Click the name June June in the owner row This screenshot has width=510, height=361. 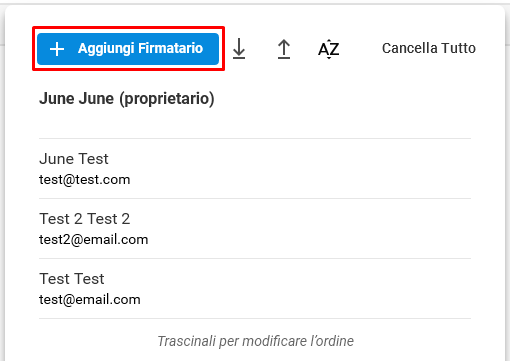[x=76, y=99]
